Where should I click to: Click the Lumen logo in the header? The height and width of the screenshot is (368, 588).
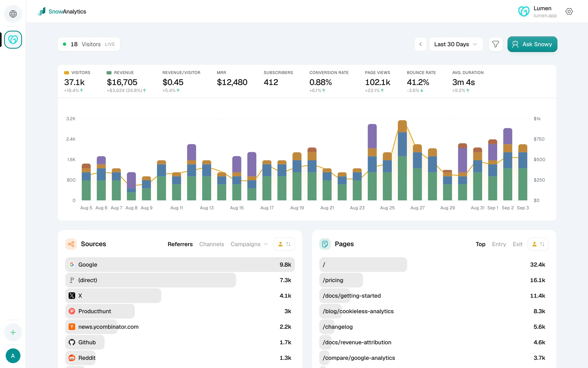[524, 11]
